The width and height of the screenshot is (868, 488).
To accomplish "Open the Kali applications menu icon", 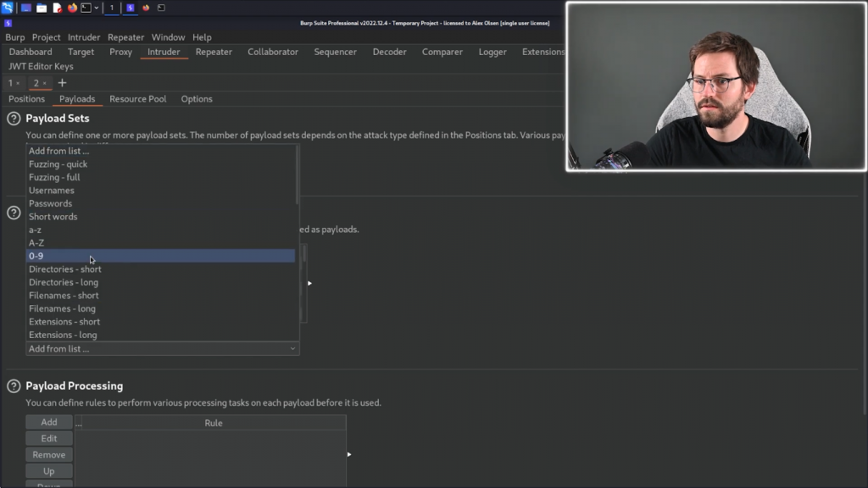I will pyautogui.click(x=7, y=7).
